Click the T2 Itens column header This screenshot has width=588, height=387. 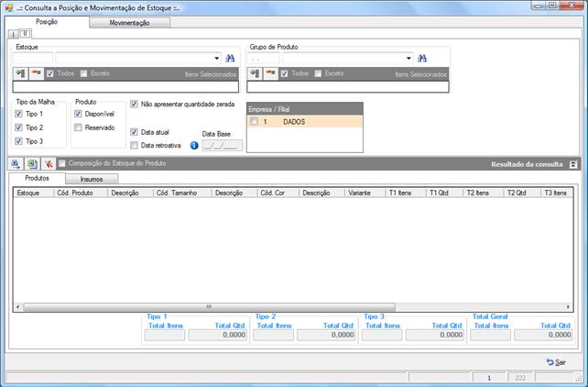[x=483, y=193]
